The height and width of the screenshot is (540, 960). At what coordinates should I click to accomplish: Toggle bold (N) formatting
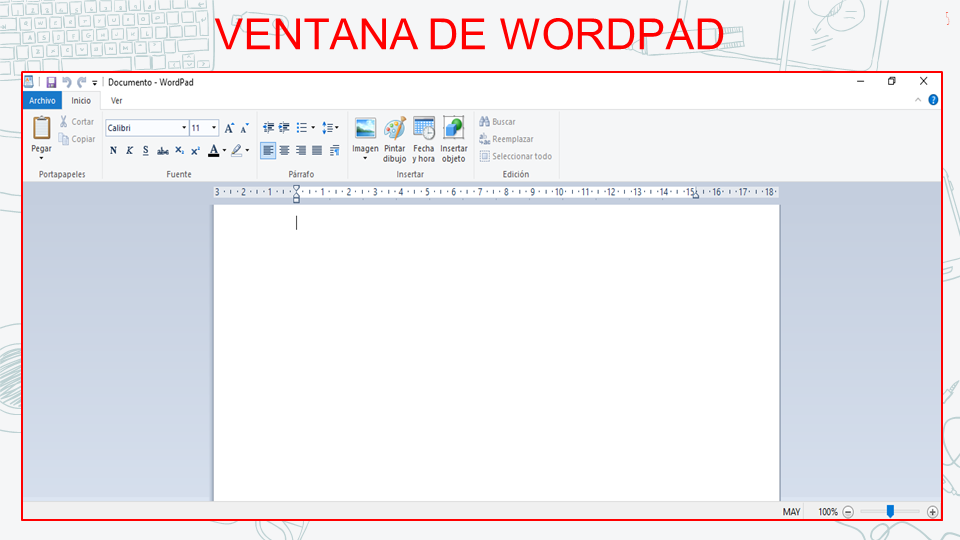coord(113,151)
